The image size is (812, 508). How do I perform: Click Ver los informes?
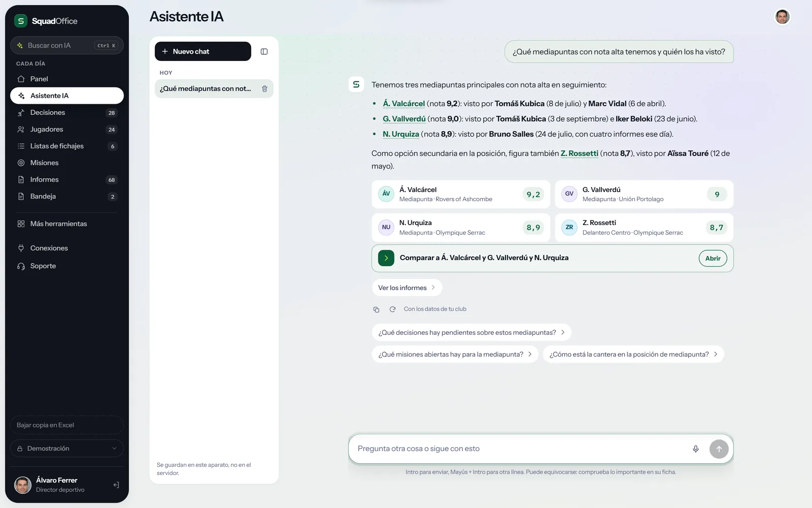(x=407, y=288)
